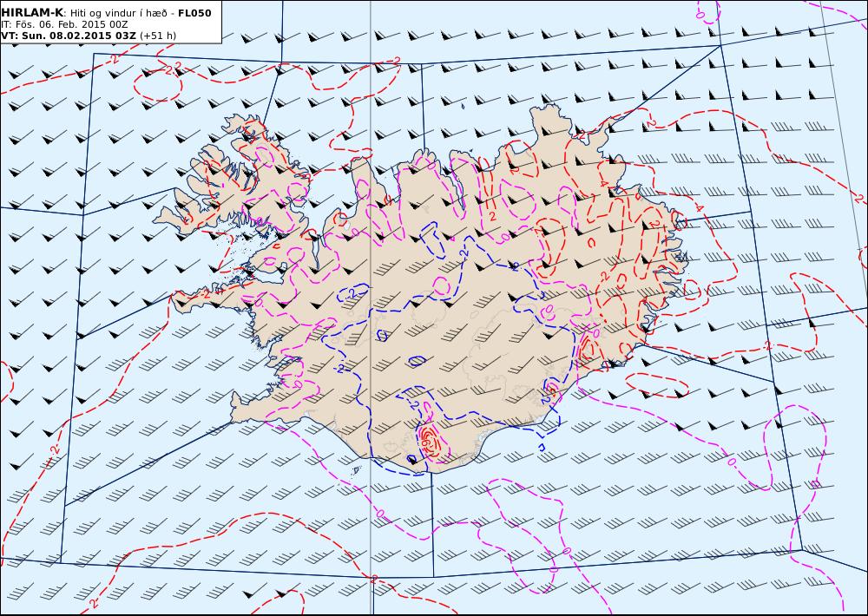Click the (+51 h) forecast offset text

tap(158, 36)
